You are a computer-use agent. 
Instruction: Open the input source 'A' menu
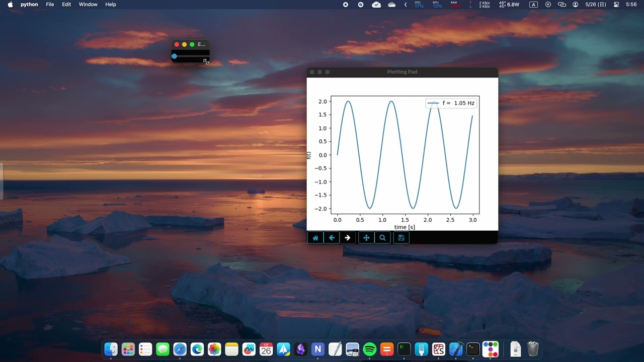tap(533, 5)
